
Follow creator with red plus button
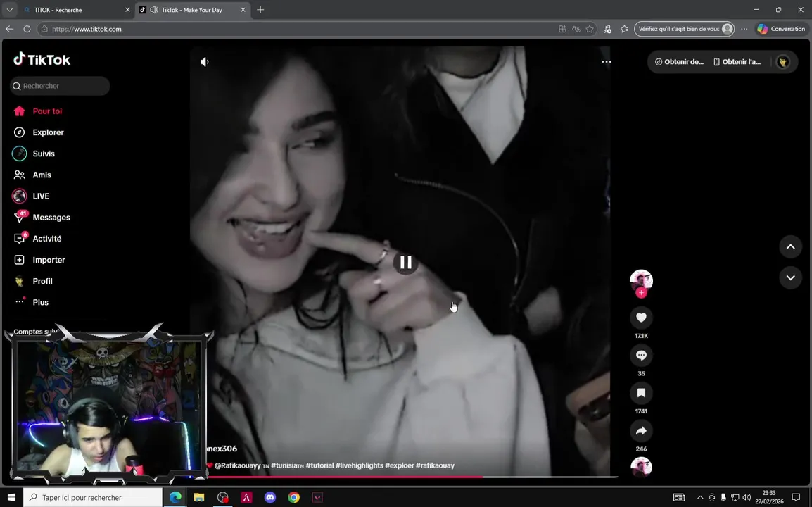641,293
